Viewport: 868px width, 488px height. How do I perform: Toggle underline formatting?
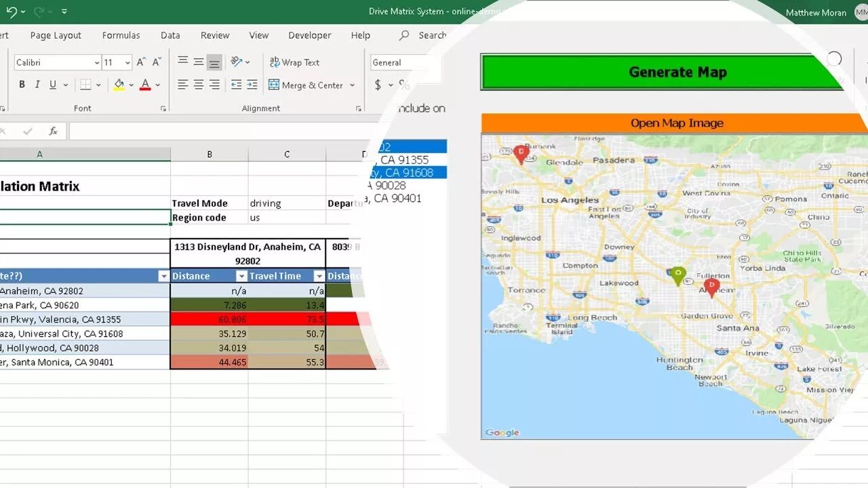pos(53,85)
